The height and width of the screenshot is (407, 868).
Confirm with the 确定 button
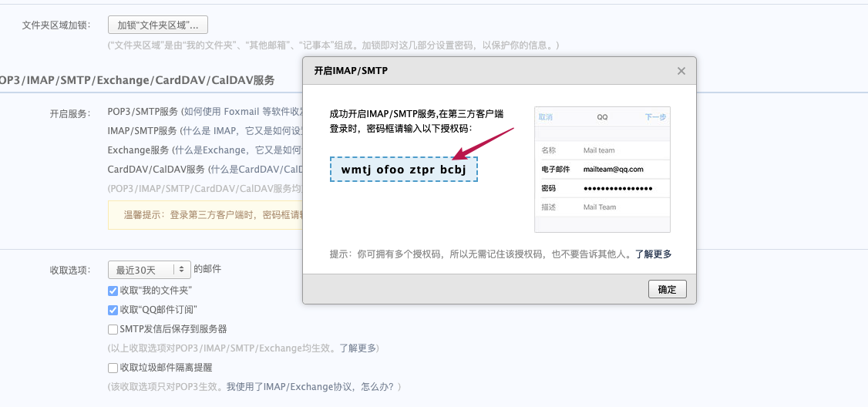667,289
